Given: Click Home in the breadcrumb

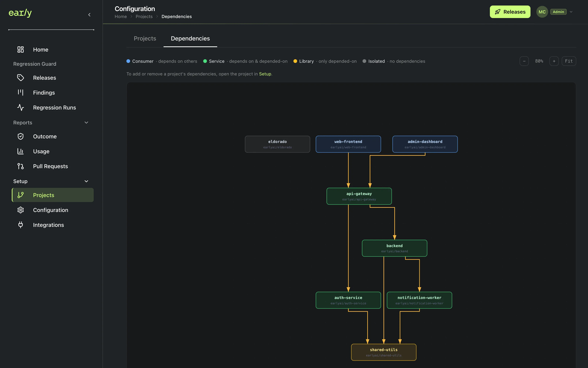Looking at the screenshot, I should (x=121, y=17).
